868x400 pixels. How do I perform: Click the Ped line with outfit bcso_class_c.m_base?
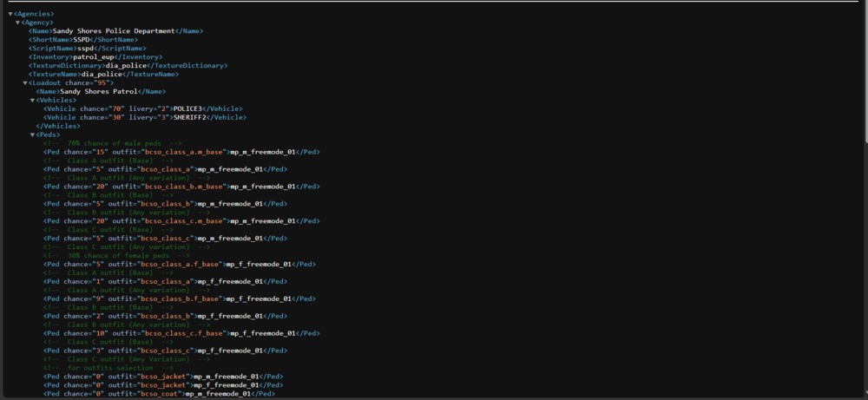181,221
